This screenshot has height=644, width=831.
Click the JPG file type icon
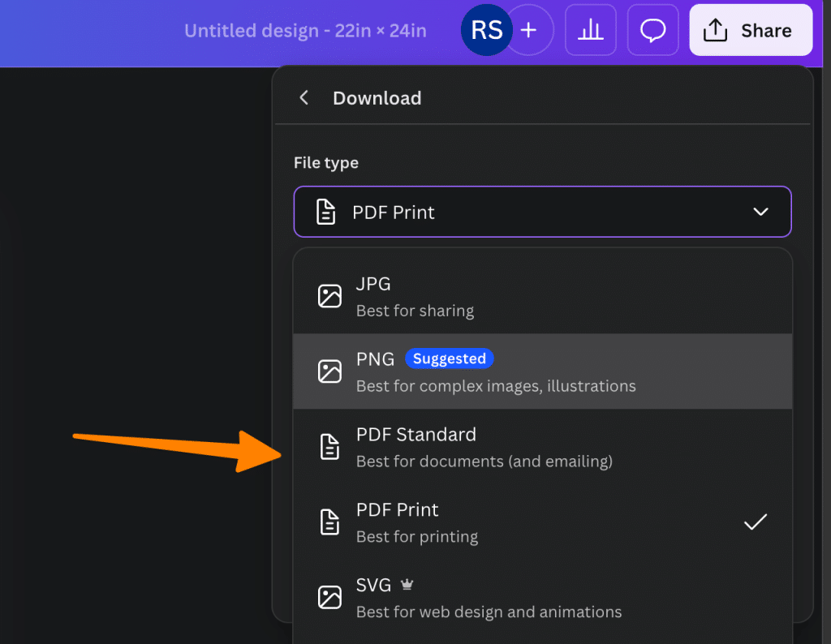point(329,296)
